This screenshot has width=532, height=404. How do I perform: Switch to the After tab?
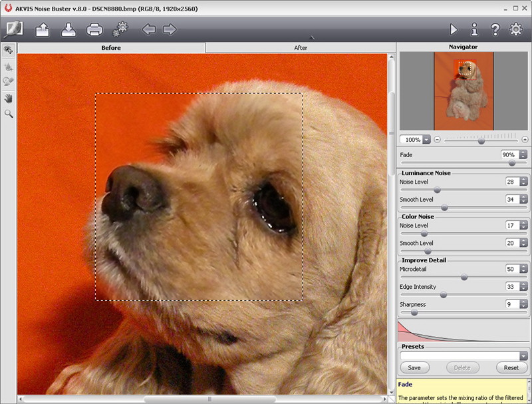(x=301, y=48)
